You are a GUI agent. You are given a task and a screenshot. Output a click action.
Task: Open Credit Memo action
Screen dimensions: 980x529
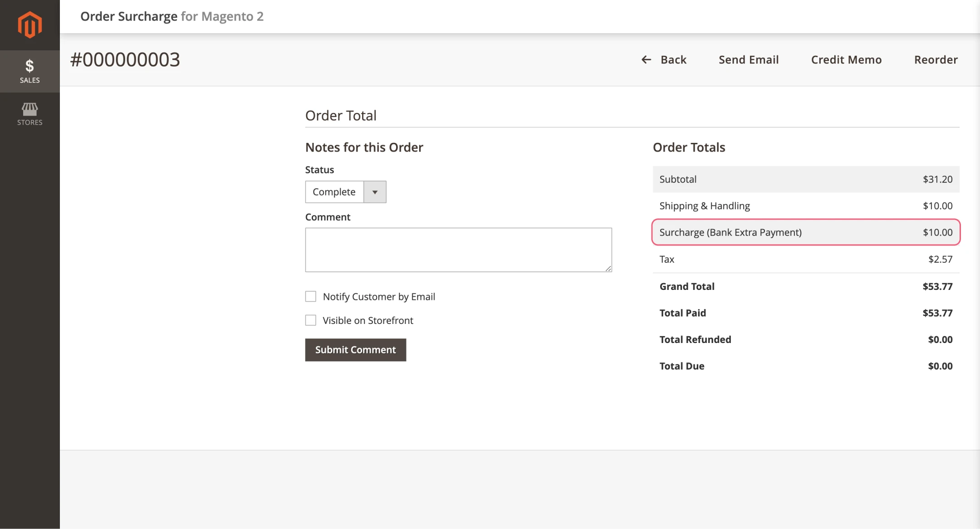tap(846, 59)
